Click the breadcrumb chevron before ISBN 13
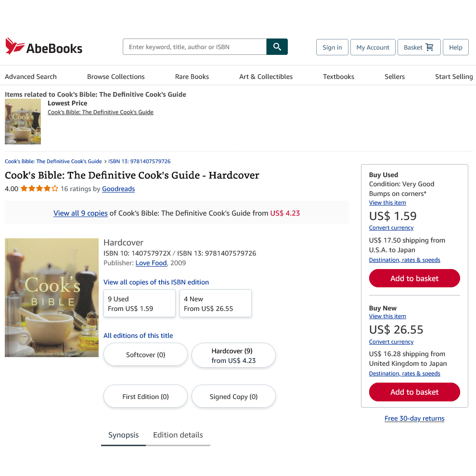This screenshot has width=476, height=476. (x=105, y=161)
